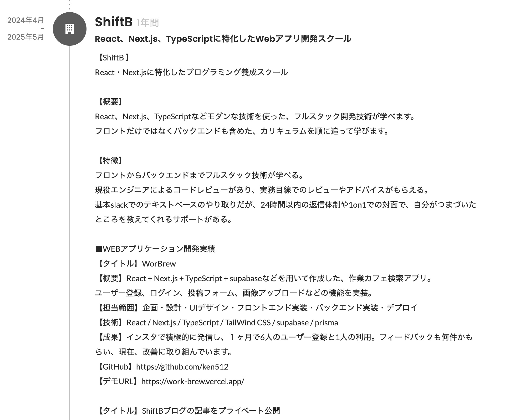Click the ShiftB company heading
The width and height of the screenshot is (509, 420).
(114, 22)
